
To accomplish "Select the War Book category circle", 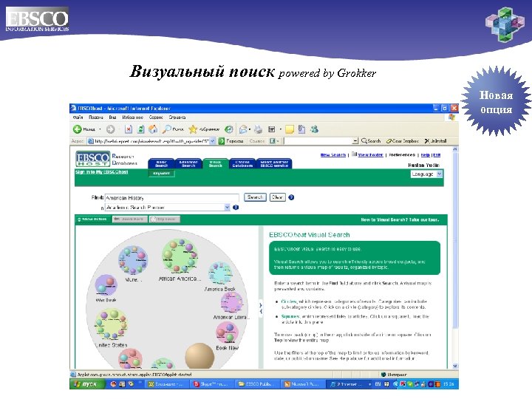I will point(106,286).
